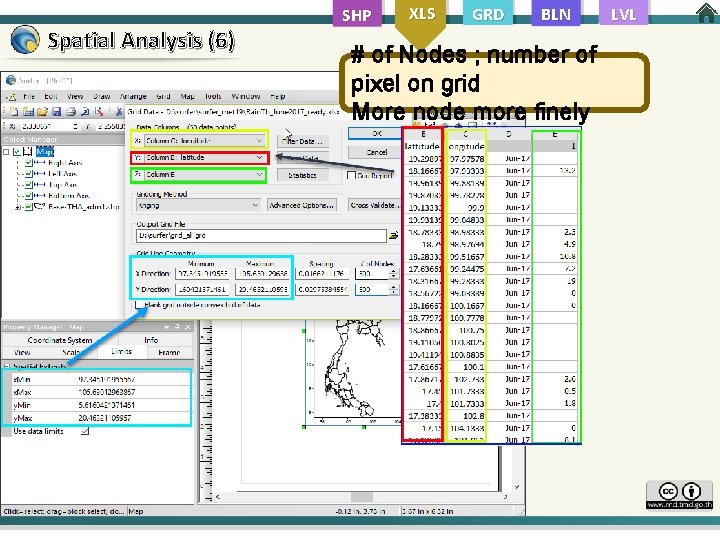
Task: Select the LVL slide tab
Action: [624, 15]
